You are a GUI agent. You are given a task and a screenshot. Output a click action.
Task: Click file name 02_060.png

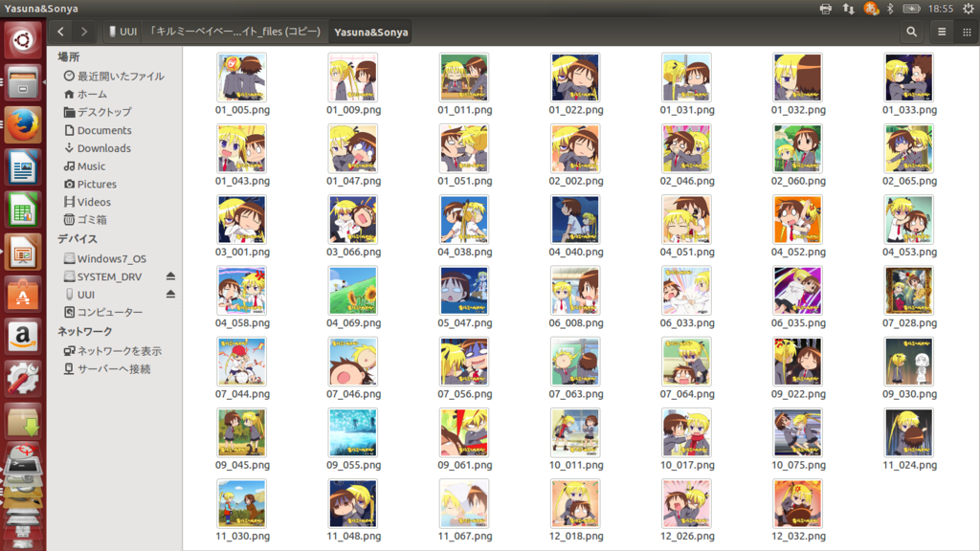[798, 181]
